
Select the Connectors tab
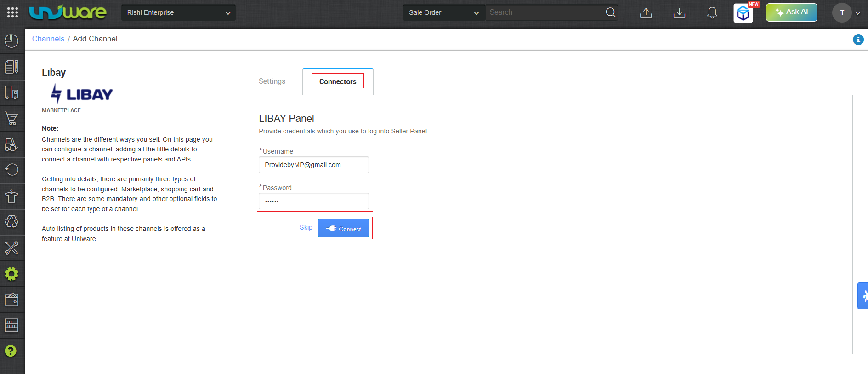338,81
